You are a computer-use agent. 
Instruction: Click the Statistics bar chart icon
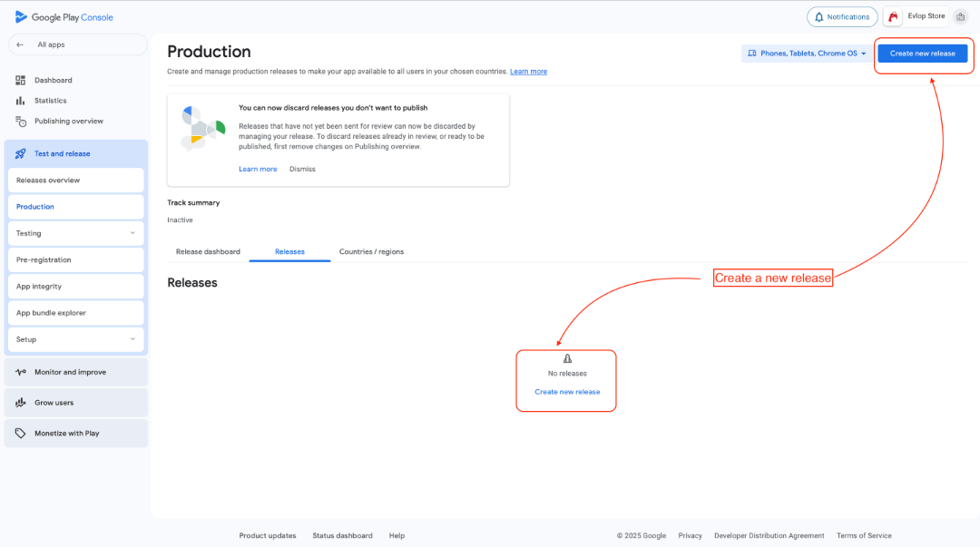click(x=21, y=101)
